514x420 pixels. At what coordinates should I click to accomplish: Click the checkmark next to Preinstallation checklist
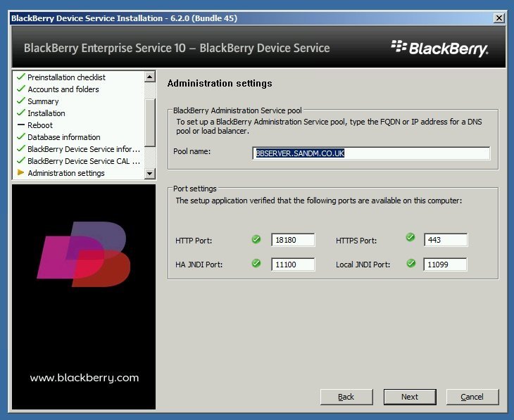pos(20,77)
